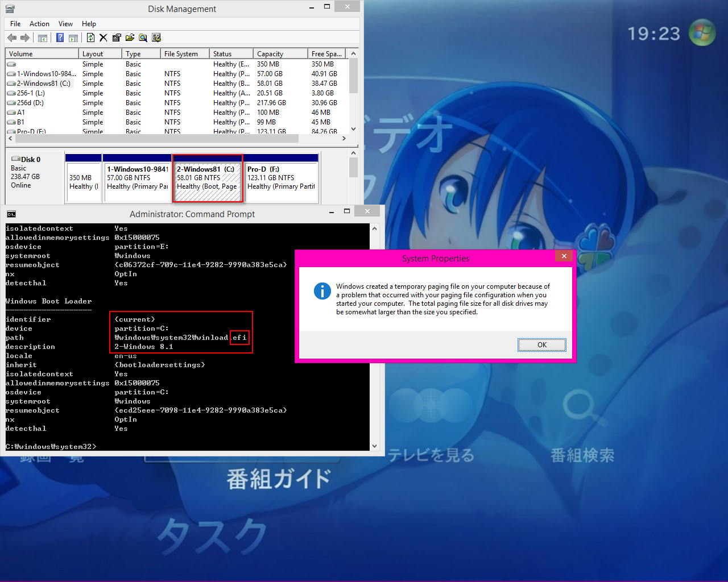Click 番組検索 on the desktop background menu

coord(582,455)
